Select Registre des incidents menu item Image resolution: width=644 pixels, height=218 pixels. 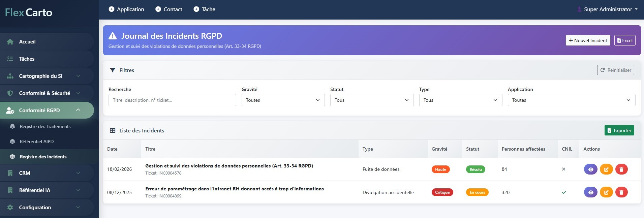point(50,157)
